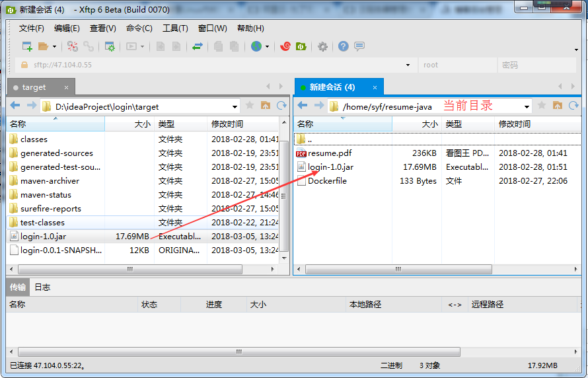Click local pane vertical scrollbar
The width and height of the screenshot is (588, 378).
pyautogui.click(x=284, y=196)
